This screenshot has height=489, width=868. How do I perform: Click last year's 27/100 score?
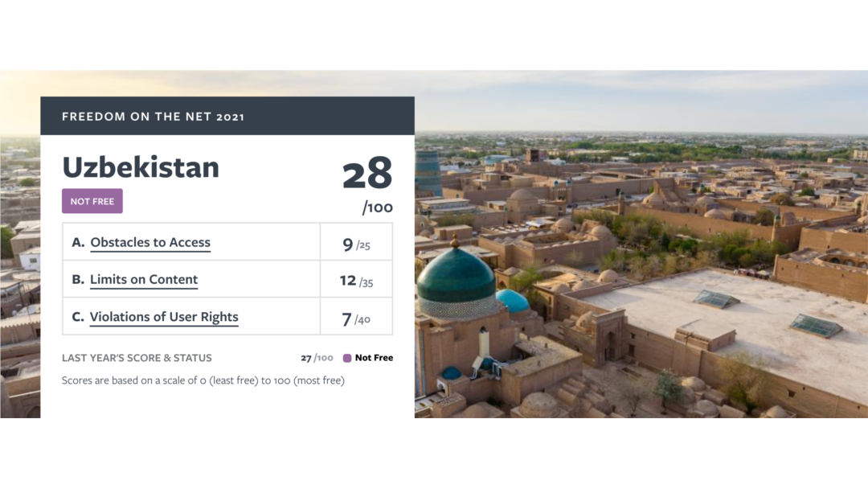pos(317,358)
